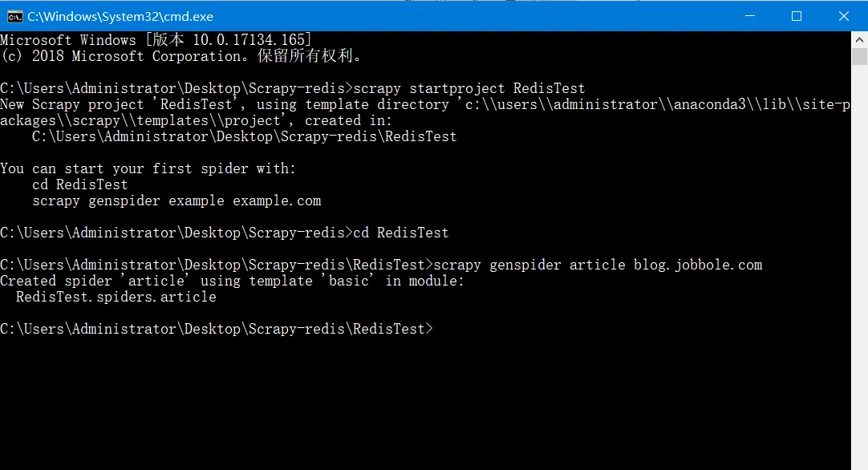Click the 'scrapy startproject RedisTest' command text
Screen dimensions: 868x470
point(468,88)
